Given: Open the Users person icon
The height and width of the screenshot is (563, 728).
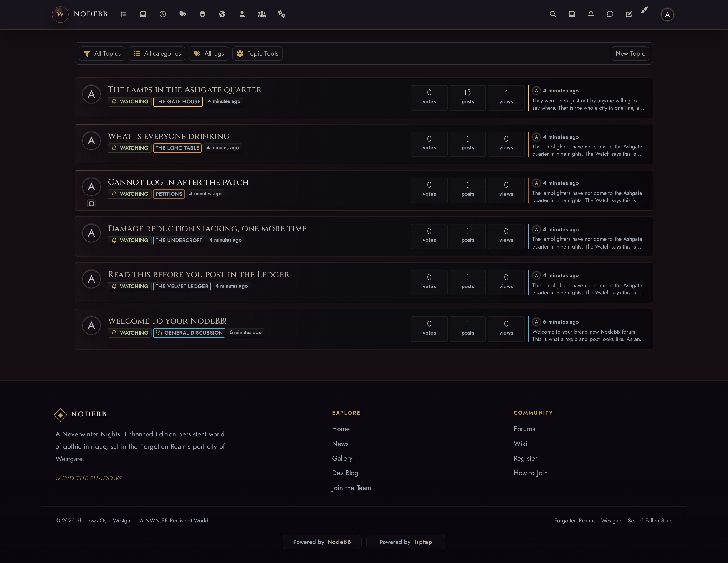Looking at the screenshot, I should (242, 14).
